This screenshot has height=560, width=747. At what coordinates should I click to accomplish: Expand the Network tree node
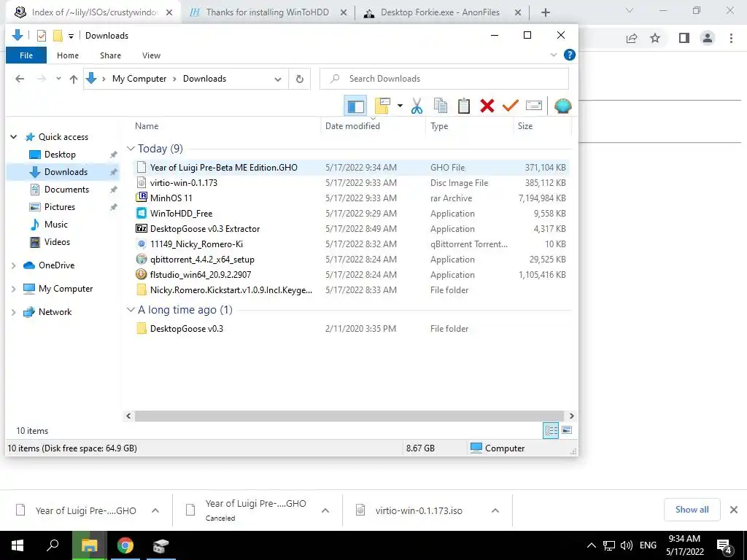(x=14, y=312)
